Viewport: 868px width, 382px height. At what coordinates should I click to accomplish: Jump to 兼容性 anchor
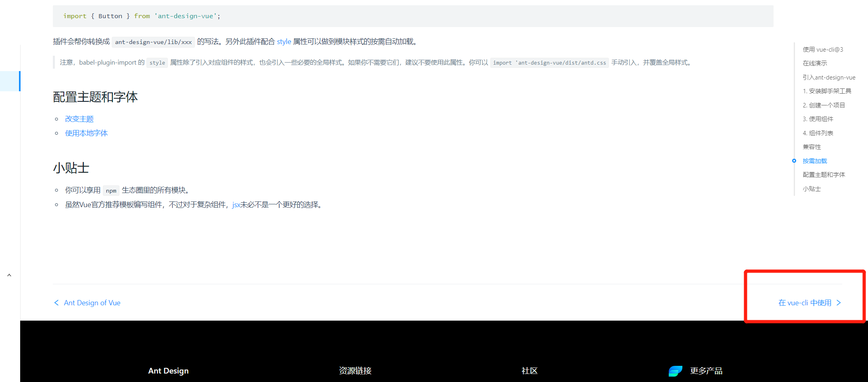tap(812, 147)
